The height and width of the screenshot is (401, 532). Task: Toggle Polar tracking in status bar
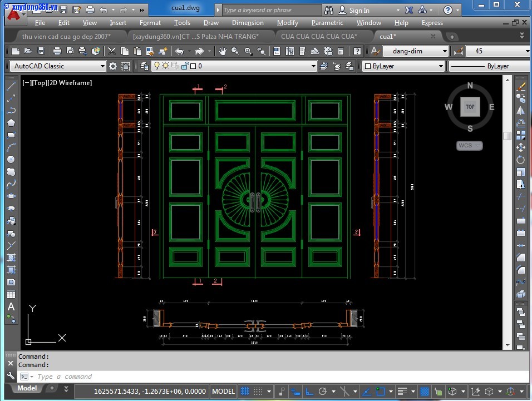pos(323,392)
